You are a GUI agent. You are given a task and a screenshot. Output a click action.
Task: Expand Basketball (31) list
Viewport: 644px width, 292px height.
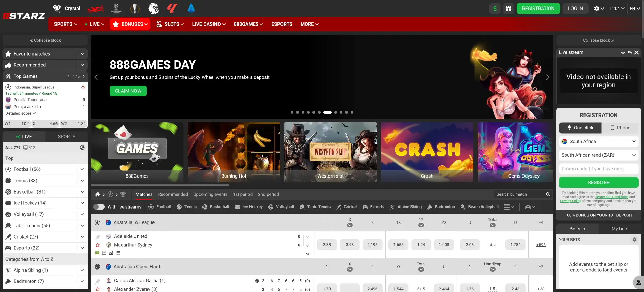point(82,192)
